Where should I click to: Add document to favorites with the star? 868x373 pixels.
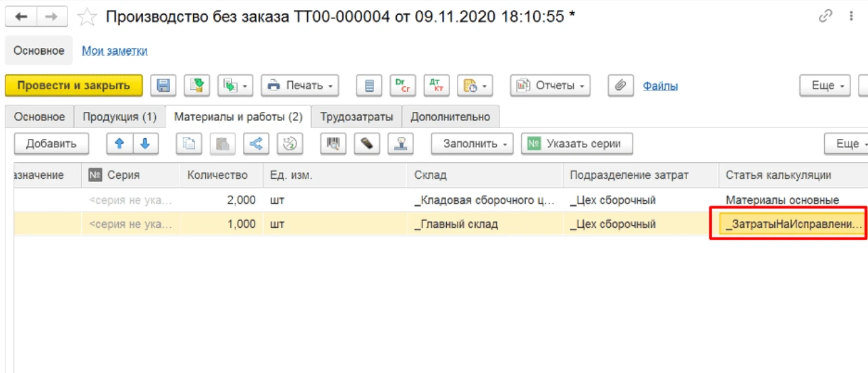pyautogui.click(x=87, y=17)
